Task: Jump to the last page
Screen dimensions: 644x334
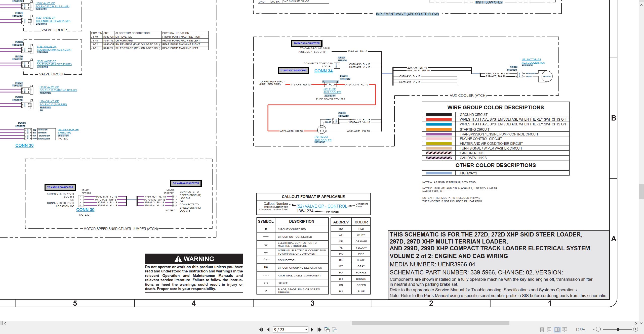Action: tap(319, 329)
